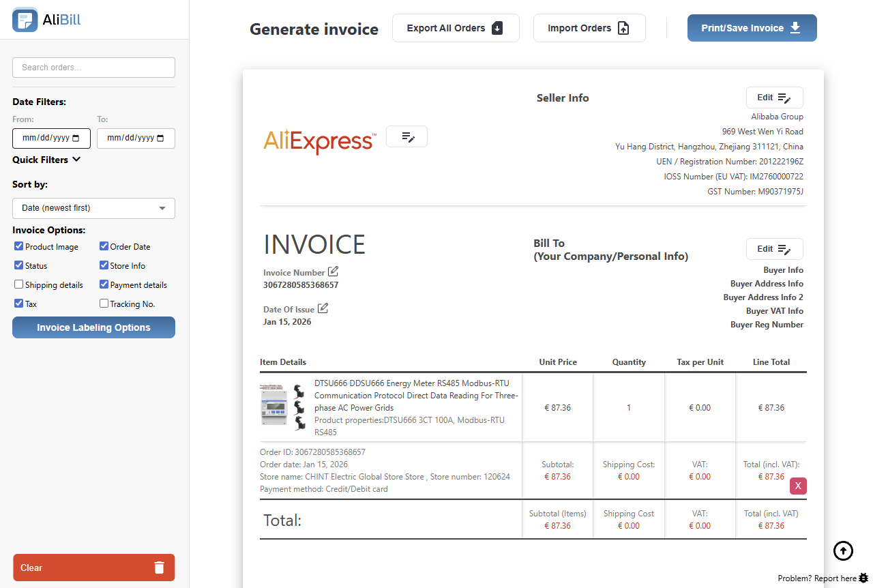This screenshot has height=588, width=873.
Task: Open the edit icon next to the AliExpress logo
Action: click(x=406, y=136)
